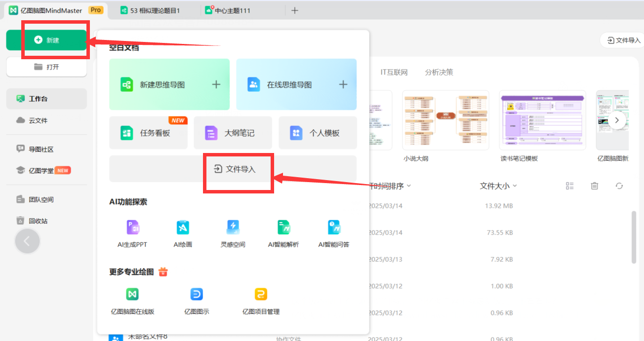Select 工作台 in the sidebar
This screenshot has width=644, height=341.
pos(46,99)
